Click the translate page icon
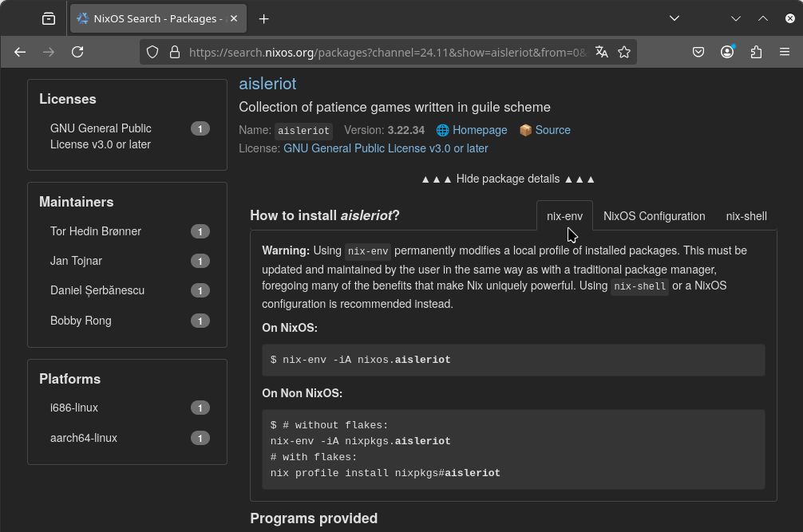This screenshot has width=803, height=532. point(602,52)
